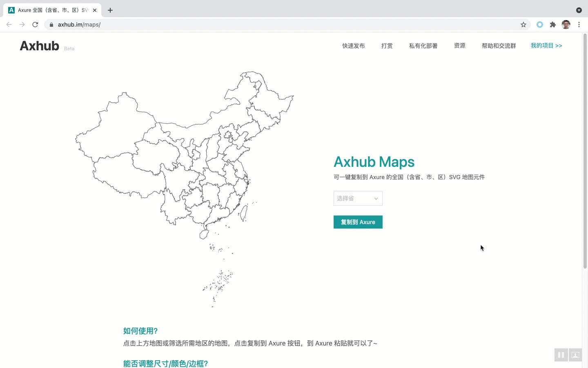Open the 帮助和交流群 menu item
Viewport: 588px width, 368px height.
[x=499, y=46]
